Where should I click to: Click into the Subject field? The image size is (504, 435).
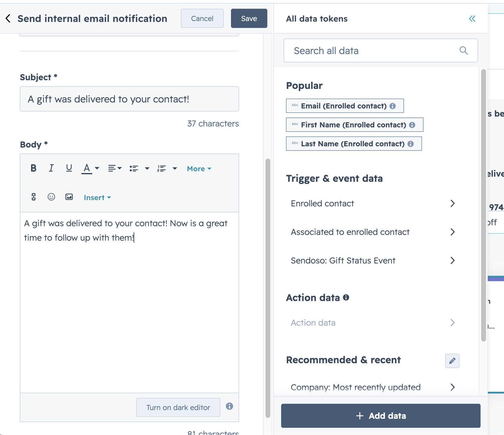pyautogui.click(x=129, y=99)
